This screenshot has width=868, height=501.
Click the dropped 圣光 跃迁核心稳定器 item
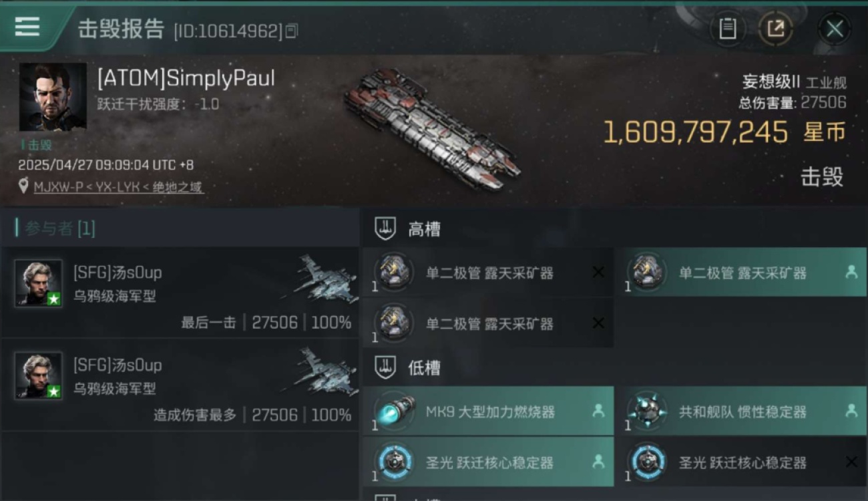coord(488,462)
